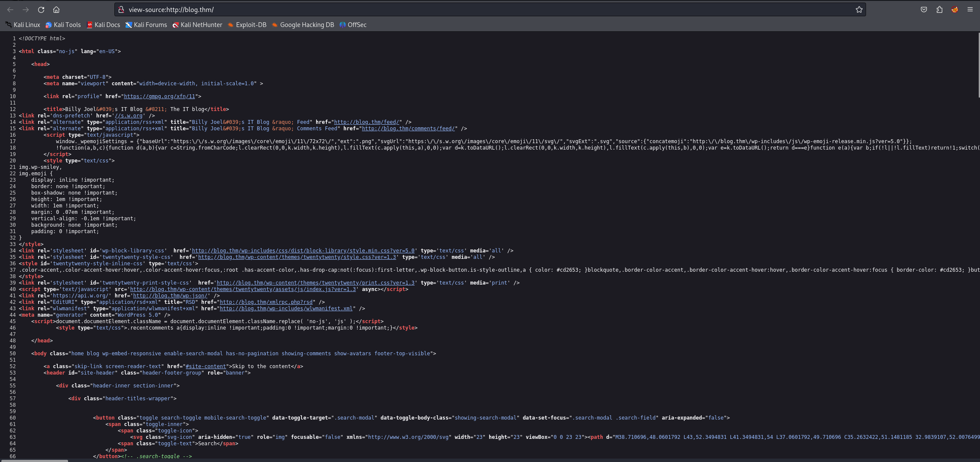This screenshot has height=462, width=980.
Task: Open the Kali Tools bookmark
Action: coord(63,25)
